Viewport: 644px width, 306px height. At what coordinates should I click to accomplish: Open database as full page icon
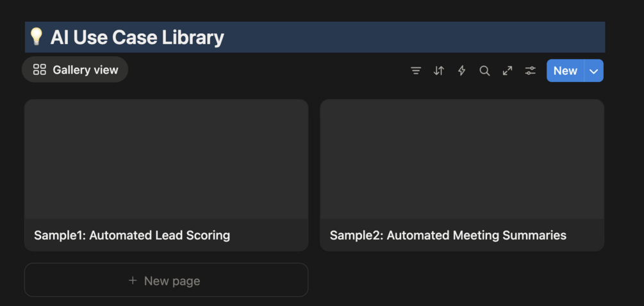coord(508,71)
